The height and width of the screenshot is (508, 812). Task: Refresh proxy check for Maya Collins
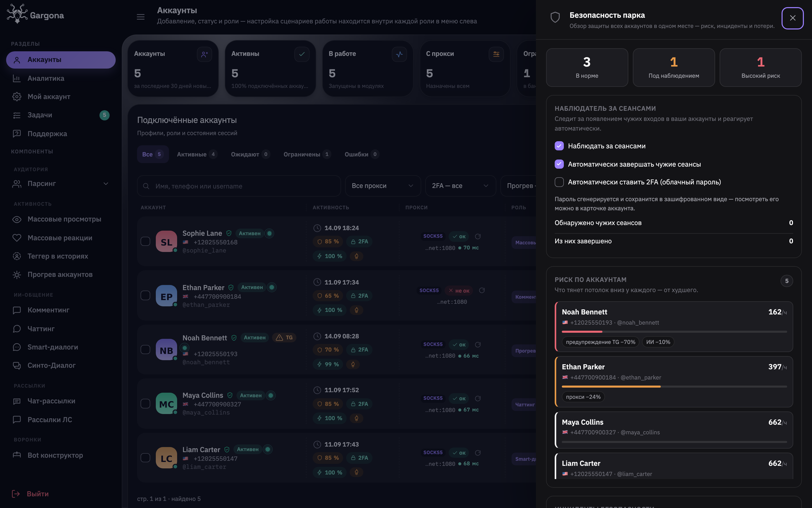pyautogui.click(x=478, y=399)
